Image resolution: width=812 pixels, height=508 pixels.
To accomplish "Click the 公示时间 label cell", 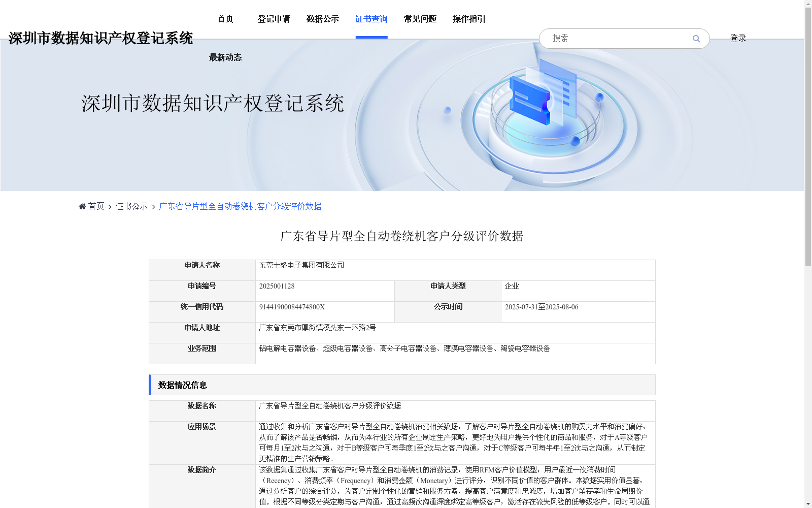I will pyautogui.click(x=448, y=312).
